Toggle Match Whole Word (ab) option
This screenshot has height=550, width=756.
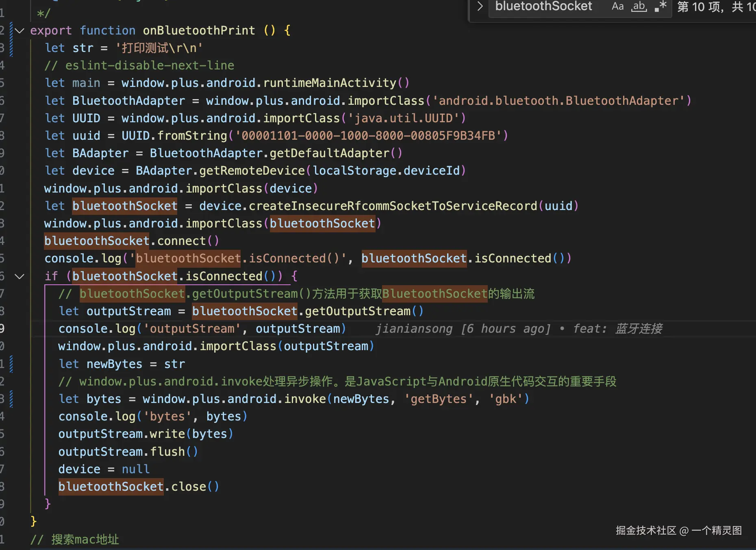(639, 6)
